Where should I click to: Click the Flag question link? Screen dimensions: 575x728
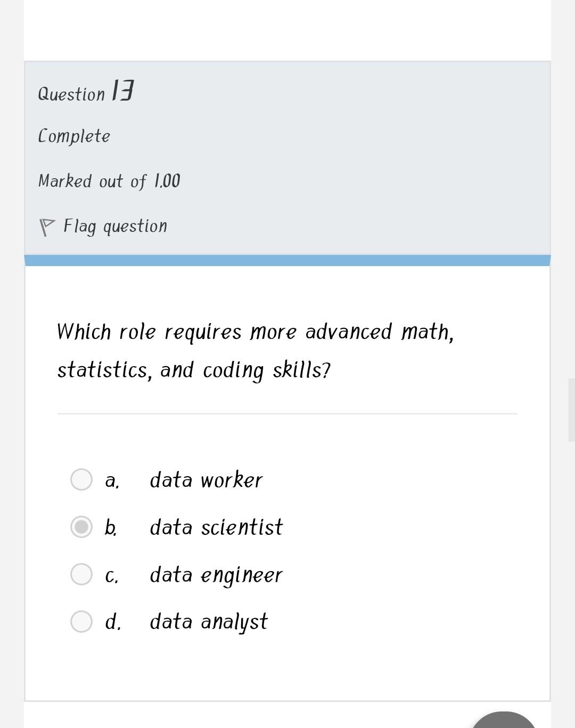(x=115, y=225)
